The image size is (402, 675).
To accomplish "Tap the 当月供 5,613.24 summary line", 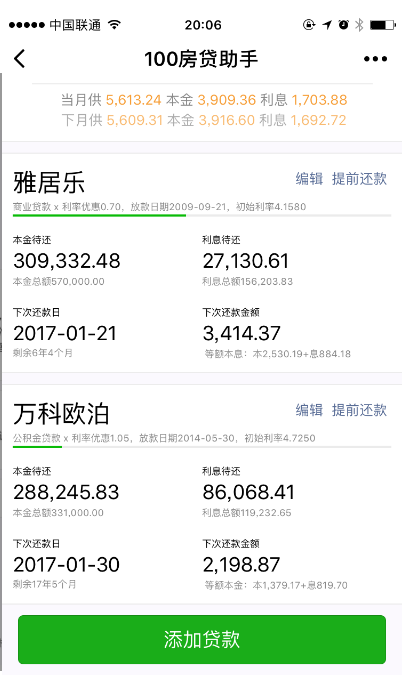I will 204,100.
